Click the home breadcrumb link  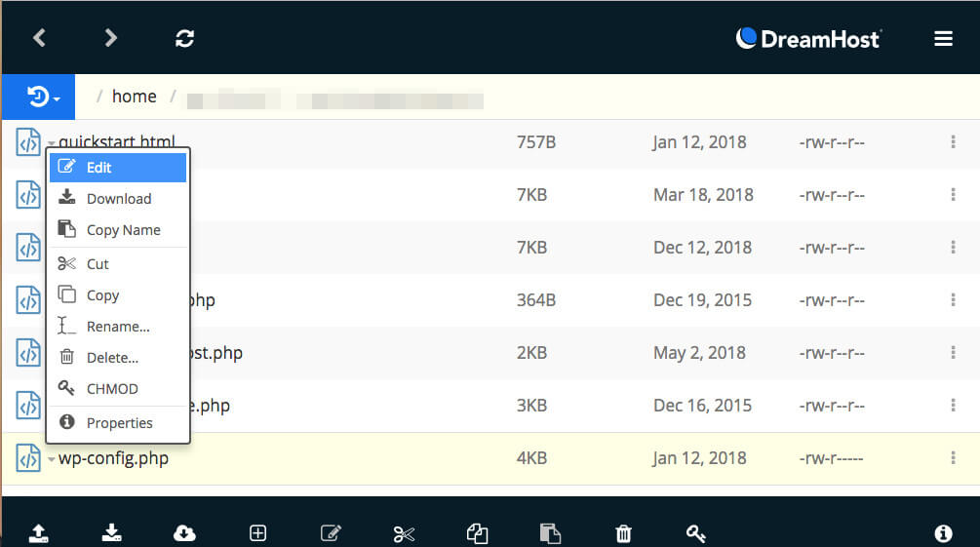click(134, 97)
